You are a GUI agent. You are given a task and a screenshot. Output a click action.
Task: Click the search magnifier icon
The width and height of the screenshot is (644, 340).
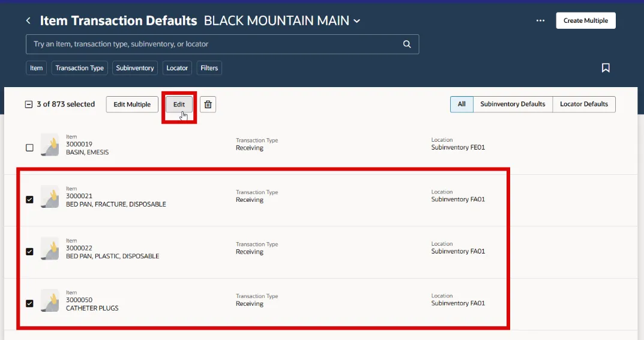407,44
